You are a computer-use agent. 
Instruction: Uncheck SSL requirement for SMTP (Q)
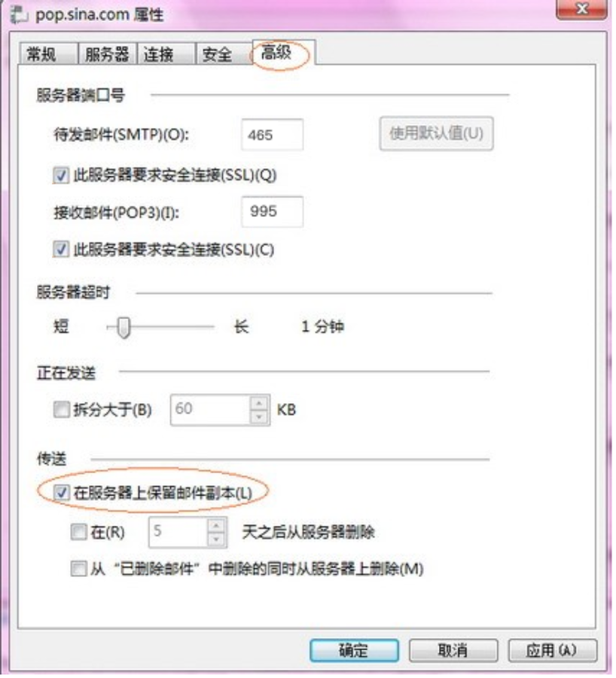pos(61,176)
